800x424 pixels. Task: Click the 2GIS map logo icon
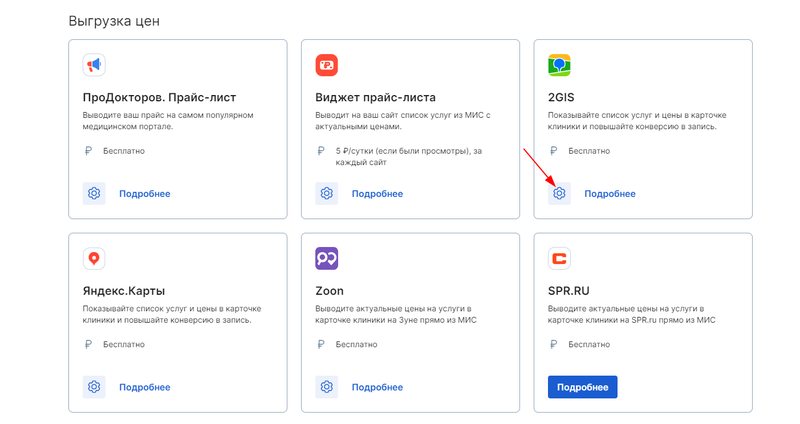(559, 65)
